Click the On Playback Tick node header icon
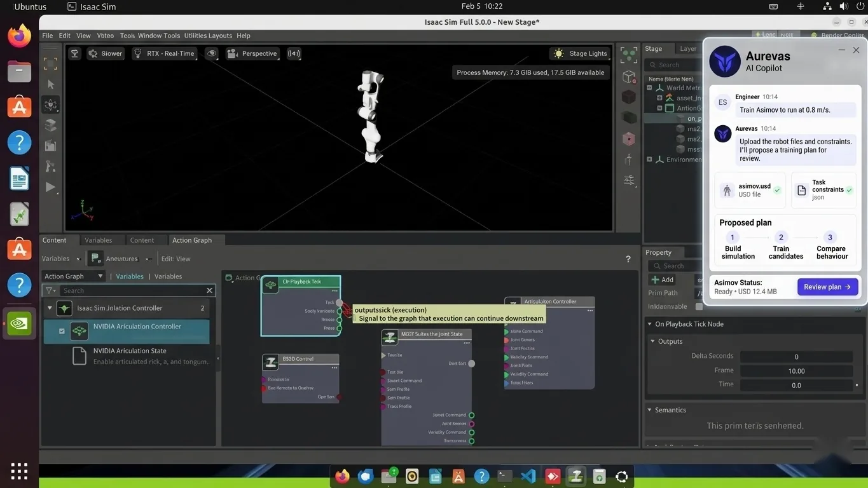This screenshot has height=488, width=868. (271, 286)
